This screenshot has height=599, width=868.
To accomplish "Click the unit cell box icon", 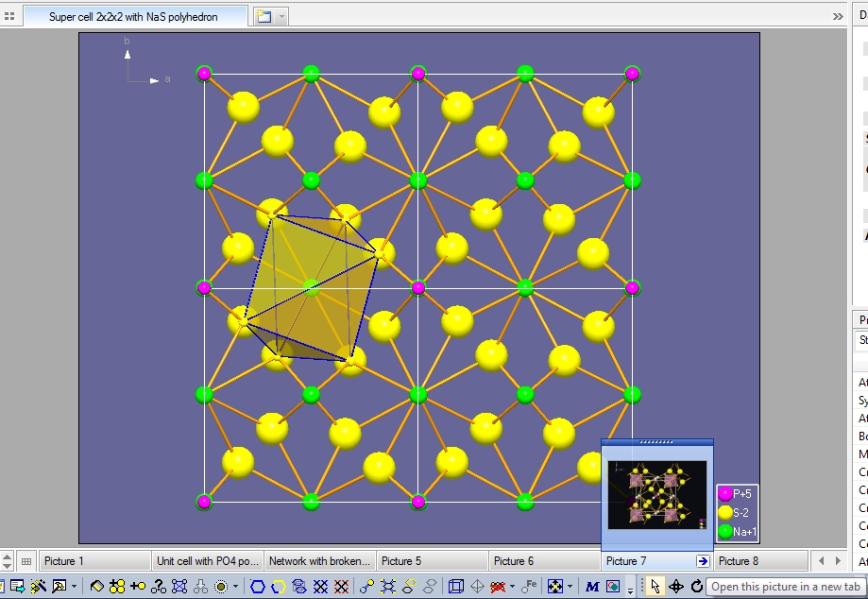I will click(456, 587).
